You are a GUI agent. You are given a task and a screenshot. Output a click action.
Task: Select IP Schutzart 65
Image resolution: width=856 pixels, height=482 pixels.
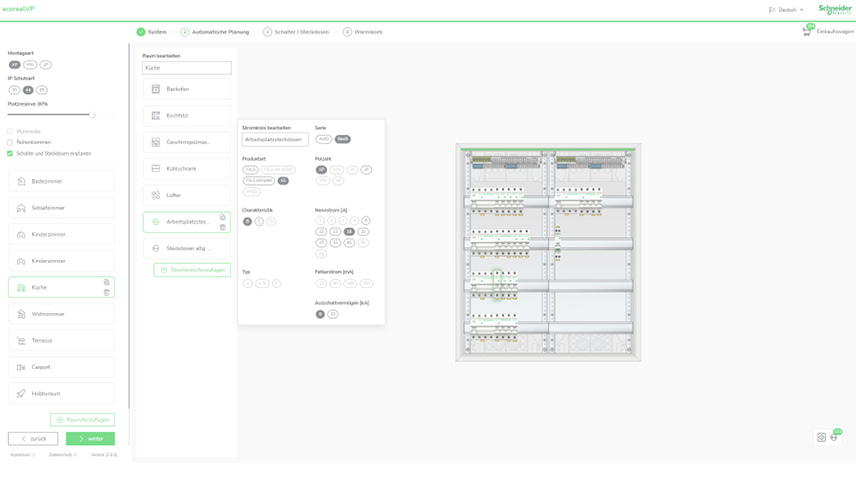pyautogui.click(x=41, y=90)
